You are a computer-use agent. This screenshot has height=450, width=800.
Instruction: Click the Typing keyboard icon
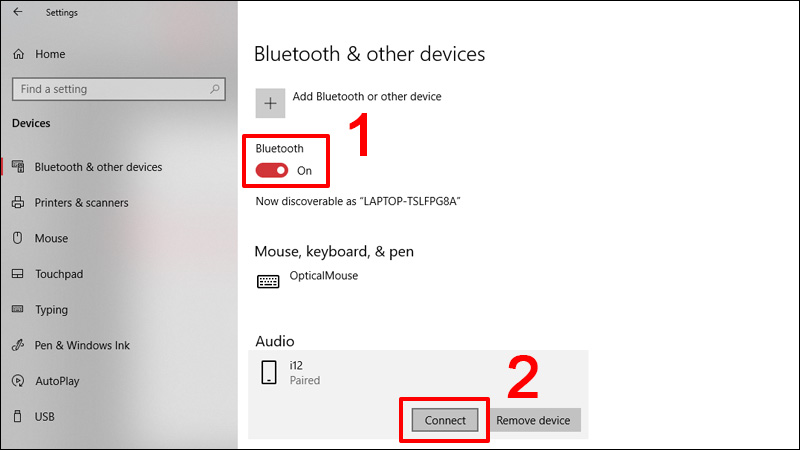(18, 310)
